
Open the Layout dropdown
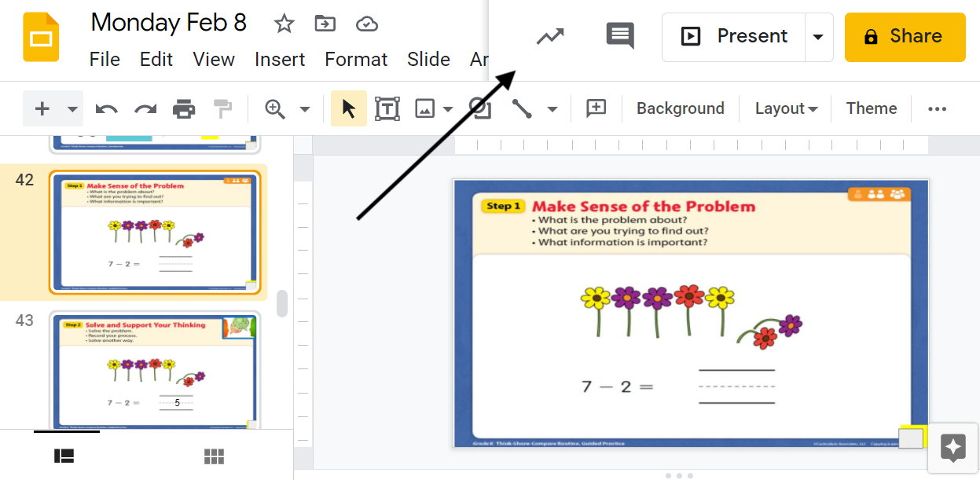pyautogui.click(x=785, y=108)
